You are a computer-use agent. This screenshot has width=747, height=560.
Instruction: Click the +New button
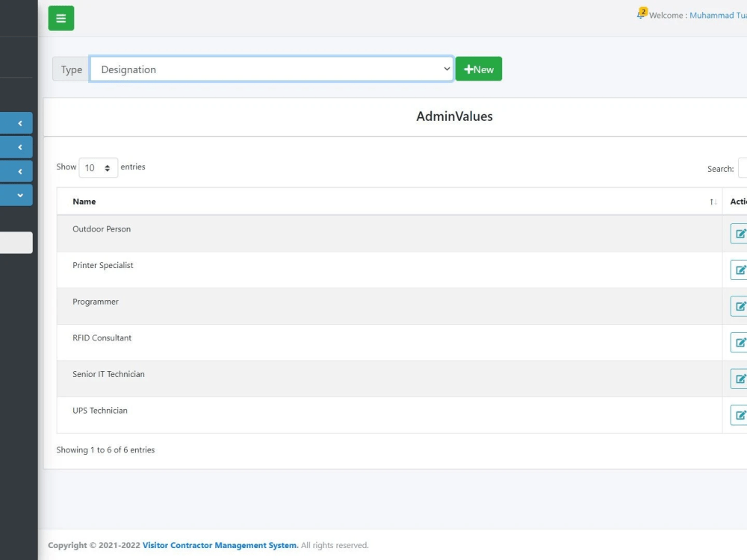478,69
